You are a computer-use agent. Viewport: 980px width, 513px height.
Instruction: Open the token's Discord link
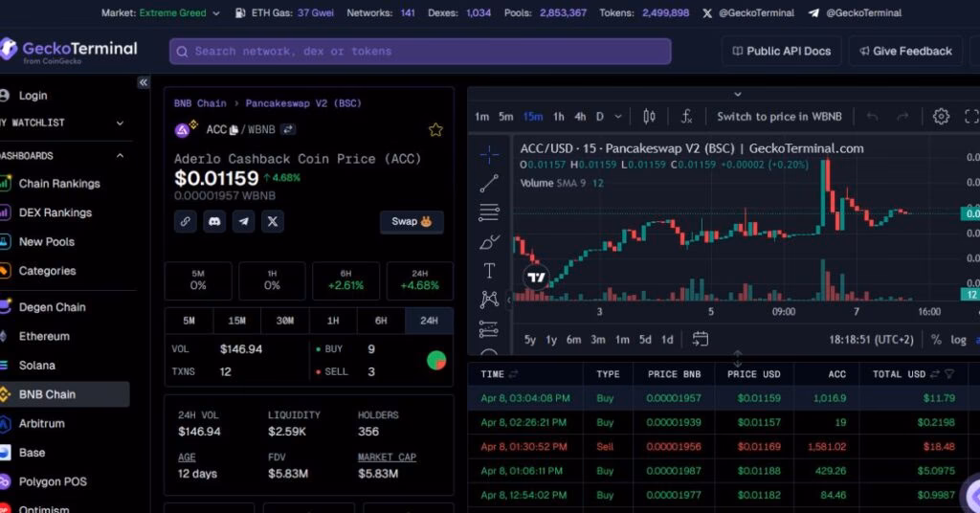214,221
